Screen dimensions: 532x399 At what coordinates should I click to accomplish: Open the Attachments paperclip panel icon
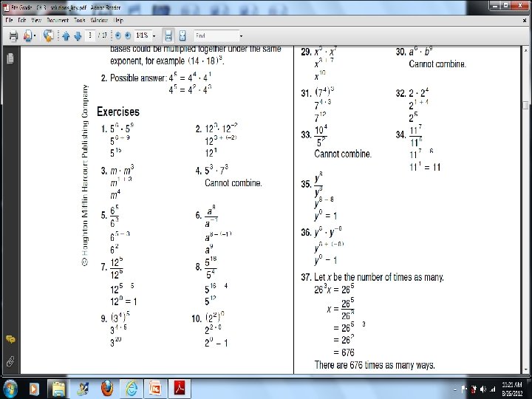pos(10,361)
